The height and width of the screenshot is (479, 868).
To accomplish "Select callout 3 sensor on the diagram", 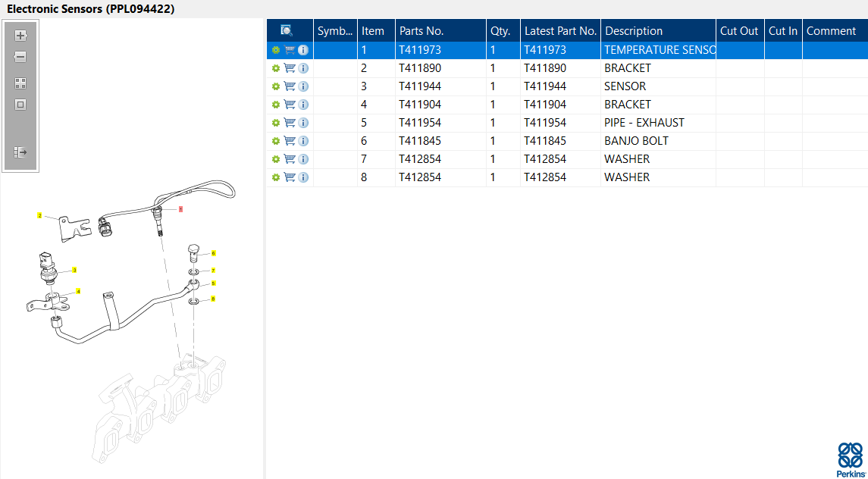I will [x=74, y=271].
